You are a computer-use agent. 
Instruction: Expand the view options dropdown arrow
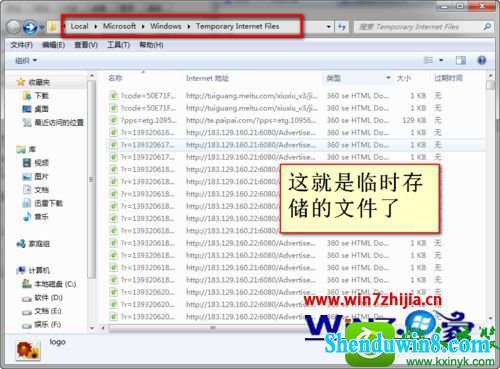pos(441,60)
